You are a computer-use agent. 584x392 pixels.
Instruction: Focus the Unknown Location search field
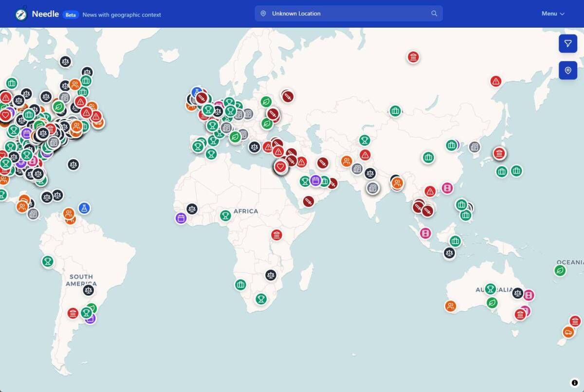pyautogui.click(x=348, y=14)
